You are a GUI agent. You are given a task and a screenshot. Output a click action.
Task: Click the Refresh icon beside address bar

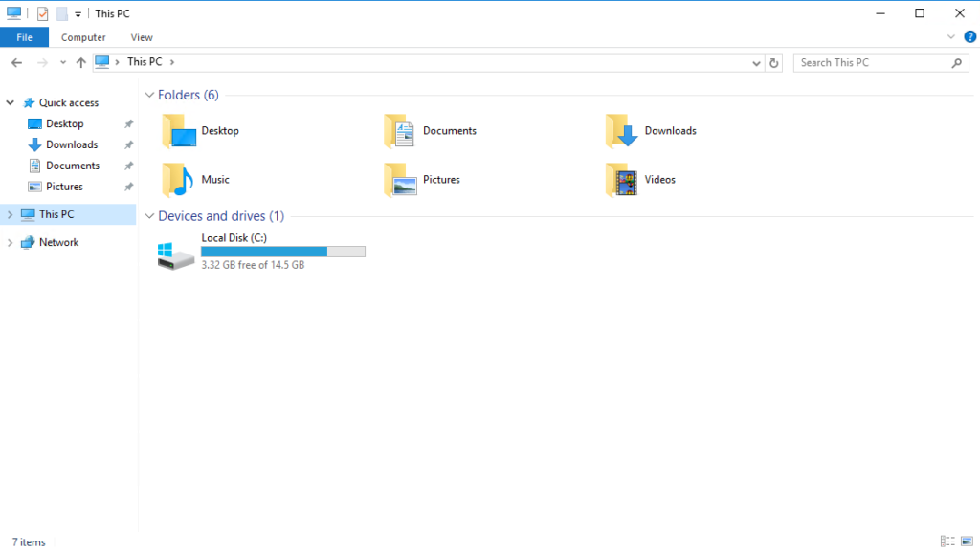(x=774, y=62)
